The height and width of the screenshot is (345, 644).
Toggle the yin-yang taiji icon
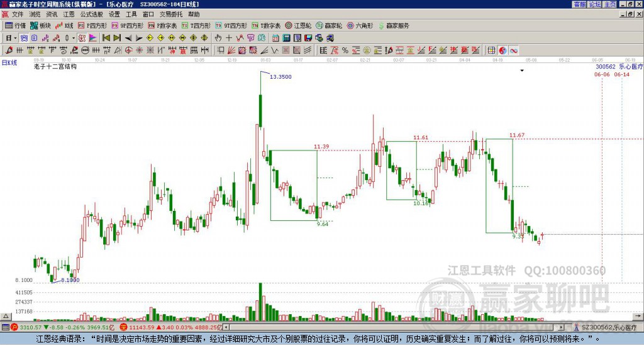(502, 50)
